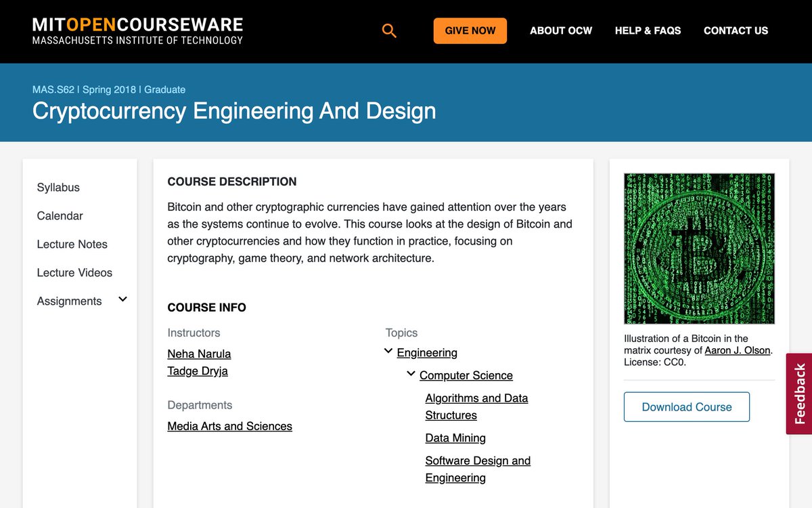The width and height of the screenshot is (812, 508).
Task: Click the Give Now button
Action: (470, 30)
